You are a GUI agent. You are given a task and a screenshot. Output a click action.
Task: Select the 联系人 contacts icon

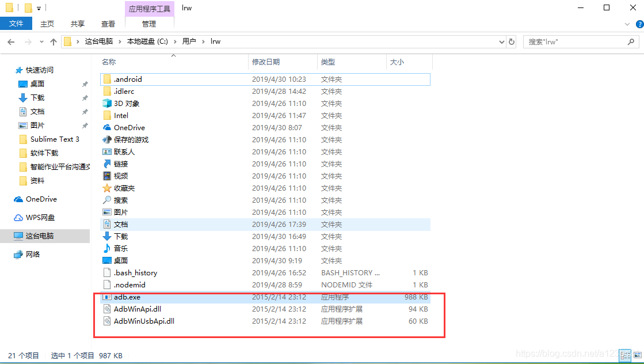pos(107,151)
